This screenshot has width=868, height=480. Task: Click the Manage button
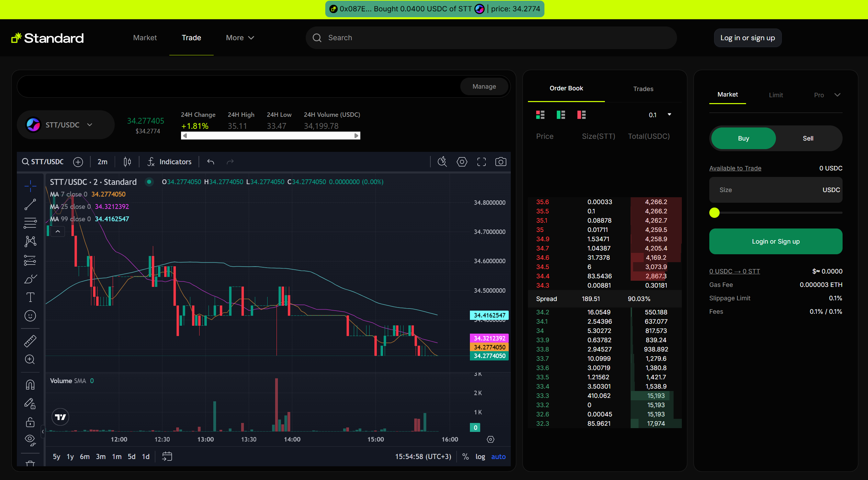(484, 87)
